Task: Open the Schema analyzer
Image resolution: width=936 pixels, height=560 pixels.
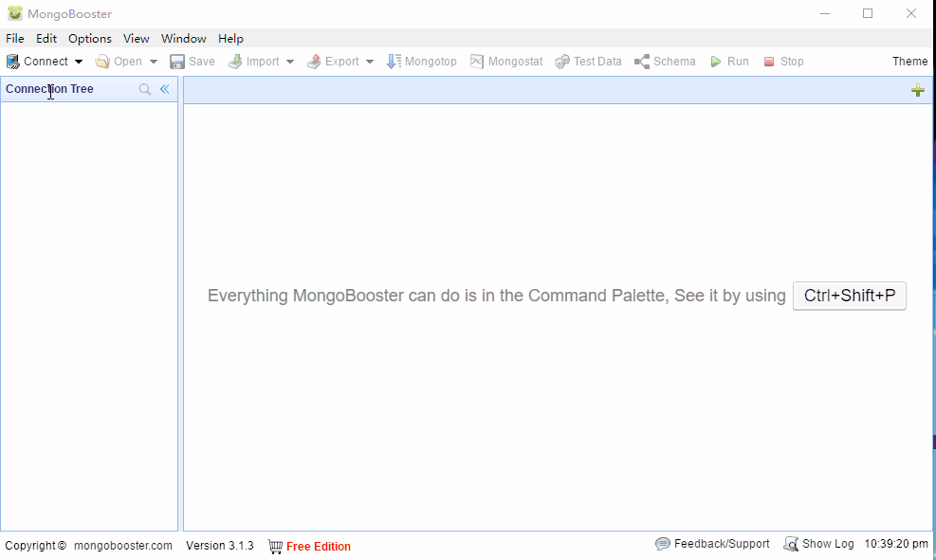Action: [665, 62]
